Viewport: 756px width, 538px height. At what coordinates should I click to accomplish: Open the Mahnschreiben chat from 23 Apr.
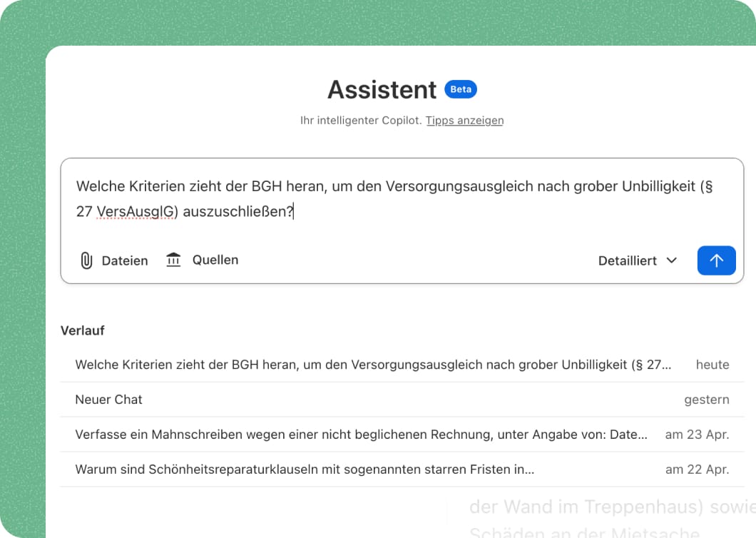(x=402, y=435)
